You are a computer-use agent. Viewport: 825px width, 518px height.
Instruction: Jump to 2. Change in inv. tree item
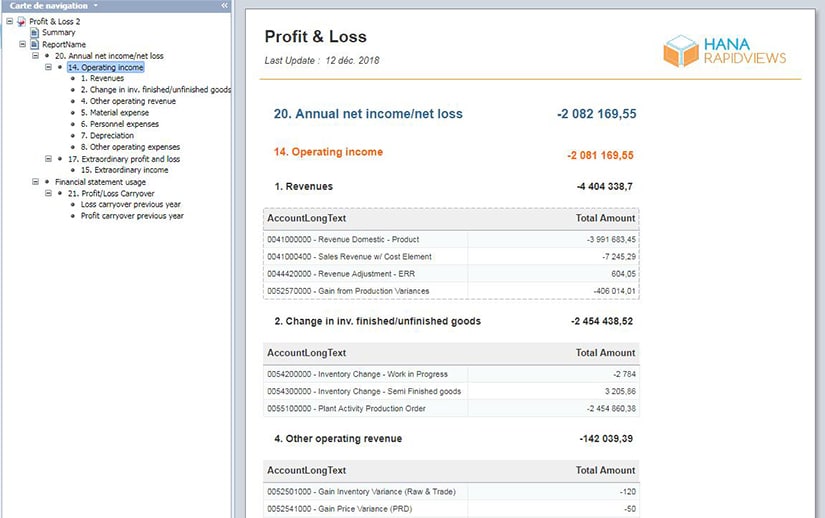[x=155, y=90]
